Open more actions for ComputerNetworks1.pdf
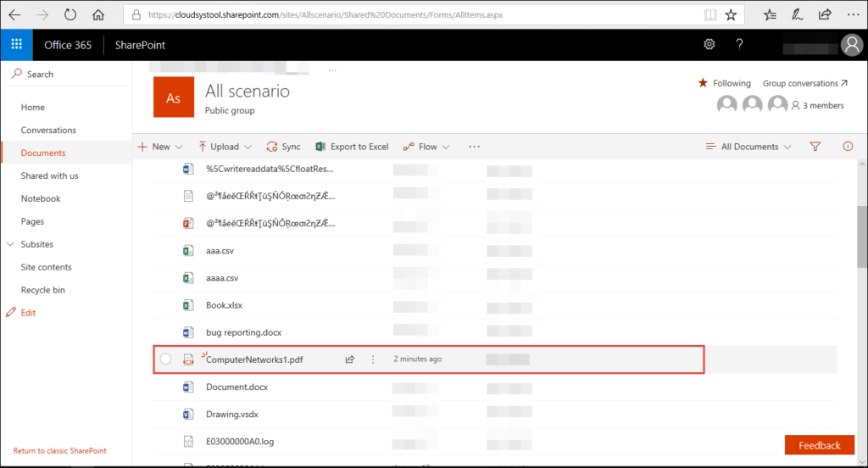The width and height of the screenshot is (868, 468). (373, 359)
